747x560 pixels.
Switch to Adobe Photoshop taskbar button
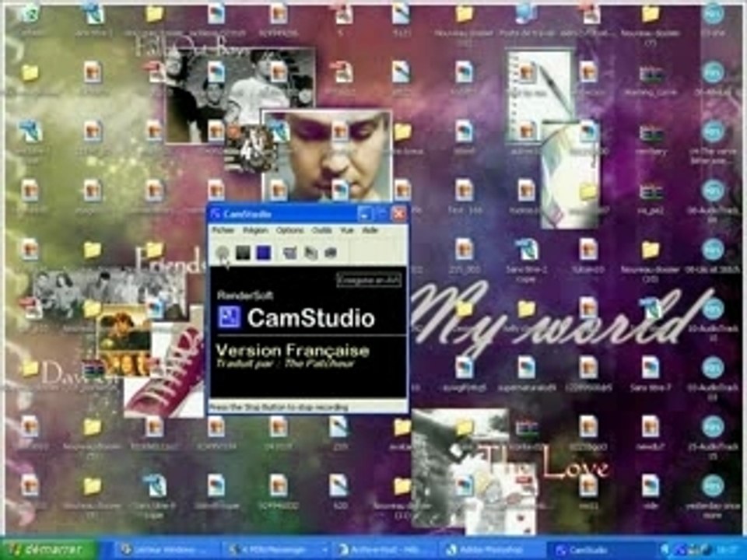(491, 550)
